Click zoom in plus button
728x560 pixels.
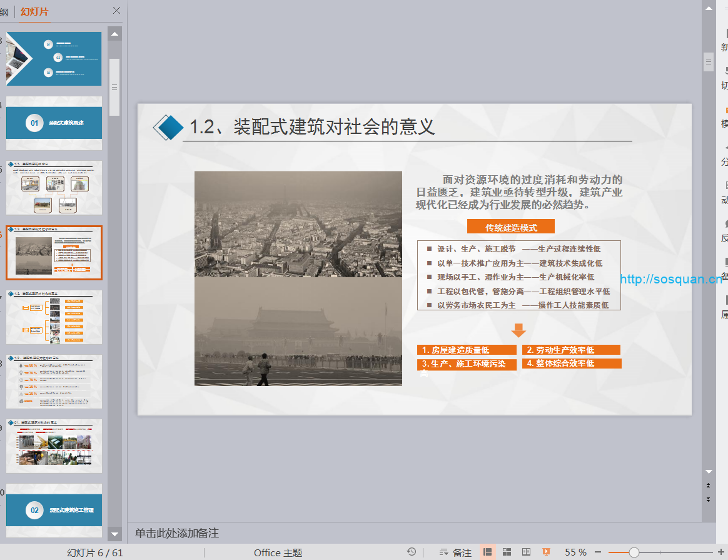(720, 552)
